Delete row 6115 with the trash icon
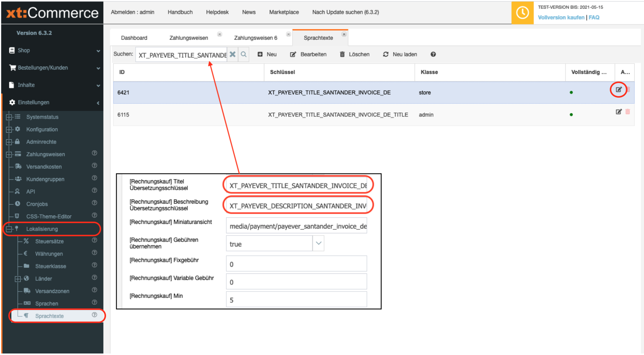The width and height of the screenshot is (644, 355). [627, 112]
